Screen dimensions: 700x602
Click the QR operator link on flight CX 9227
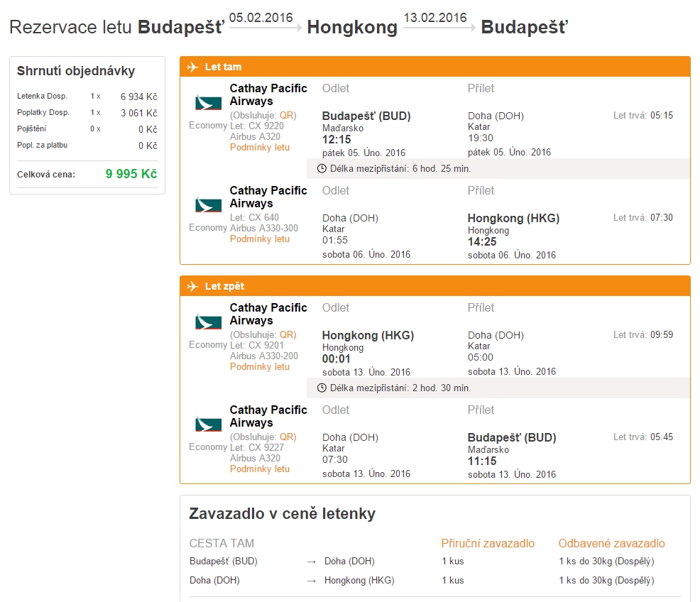coord(287,437)
